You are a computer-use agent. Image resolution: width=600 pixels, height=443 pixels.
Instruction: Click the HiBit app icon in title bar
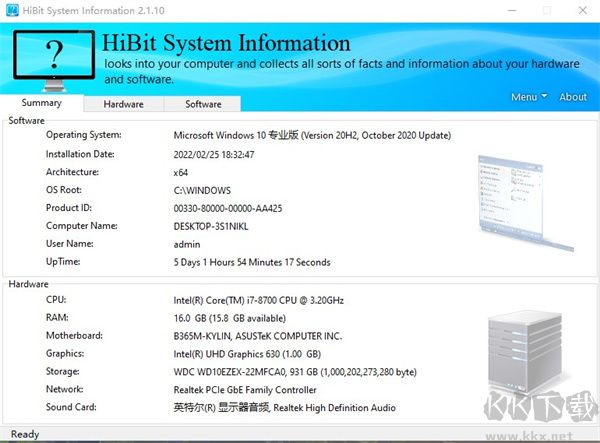12,10
